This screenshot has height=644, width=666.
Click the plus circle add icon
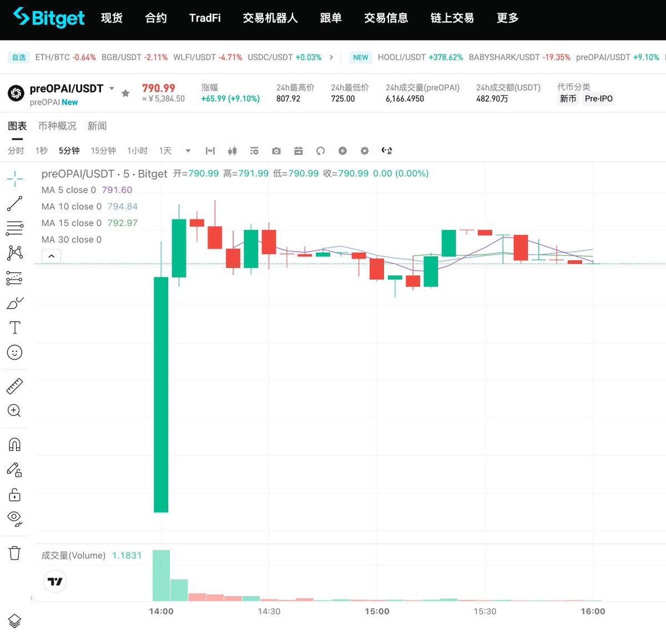pyautogui.click(x=342, y=151)
